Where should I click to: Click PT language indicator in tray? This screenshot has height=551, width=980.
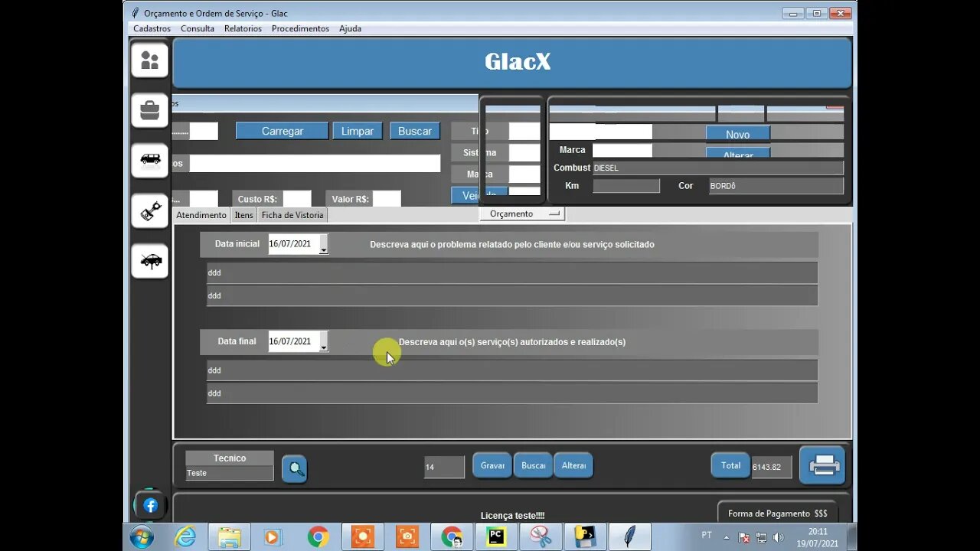[x=706, y=535]
